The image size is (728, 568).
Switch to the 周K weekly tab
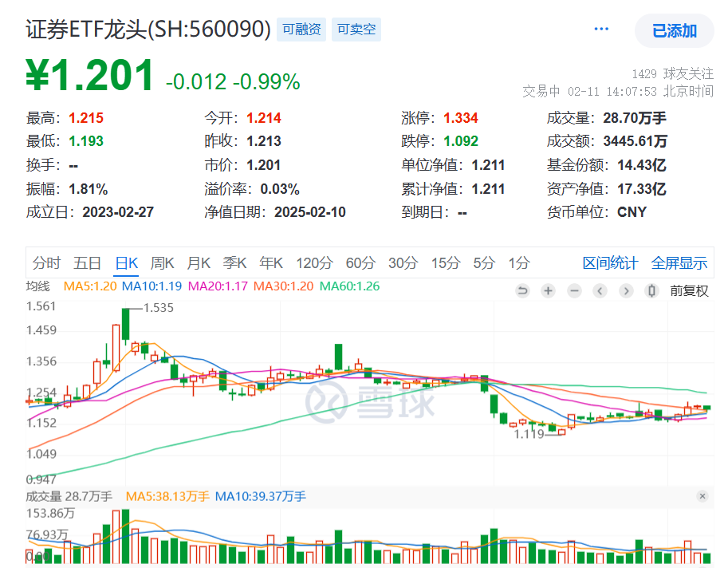tap(162, 262)
